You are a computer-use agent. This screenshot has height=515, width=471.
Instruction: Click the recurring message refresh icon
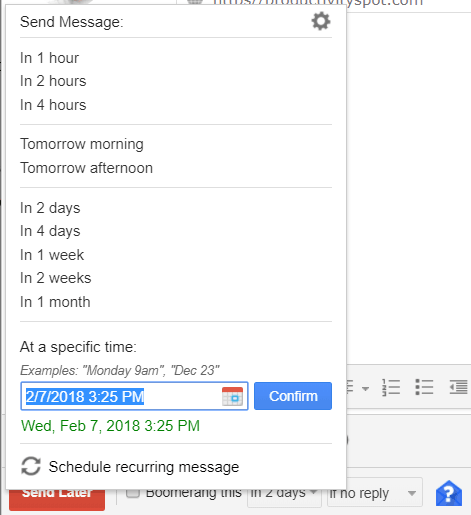31,466
